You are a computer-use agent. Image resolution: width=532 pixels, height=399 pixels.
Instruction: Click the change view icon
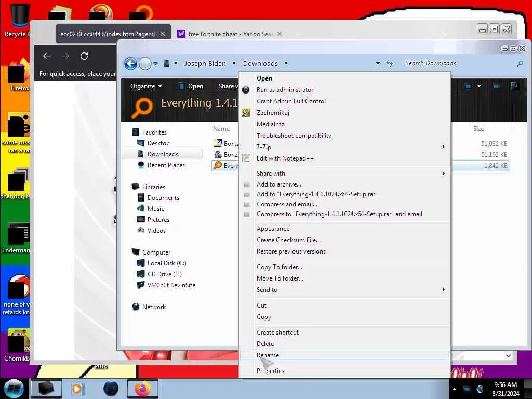point(468,86)
